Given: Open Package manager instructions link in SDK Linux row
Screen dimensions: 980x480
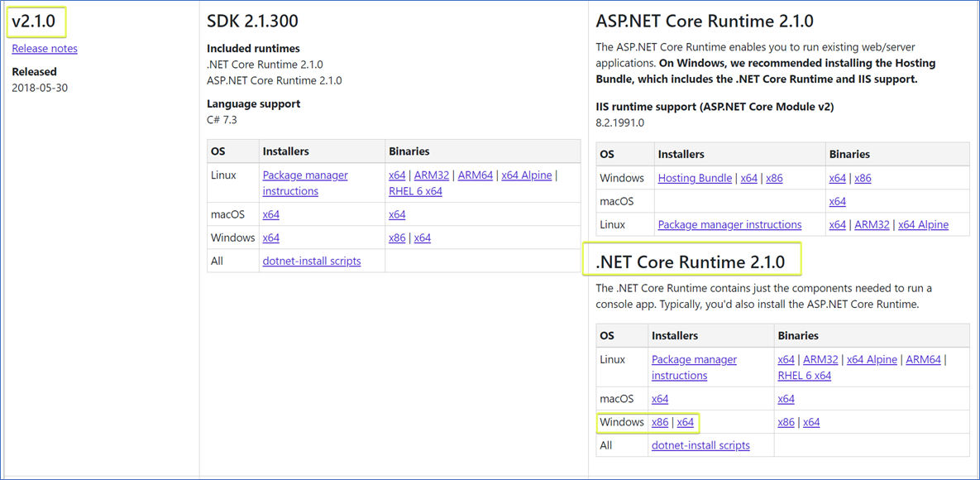Looking at the screenshot, I should coord(305,183).
